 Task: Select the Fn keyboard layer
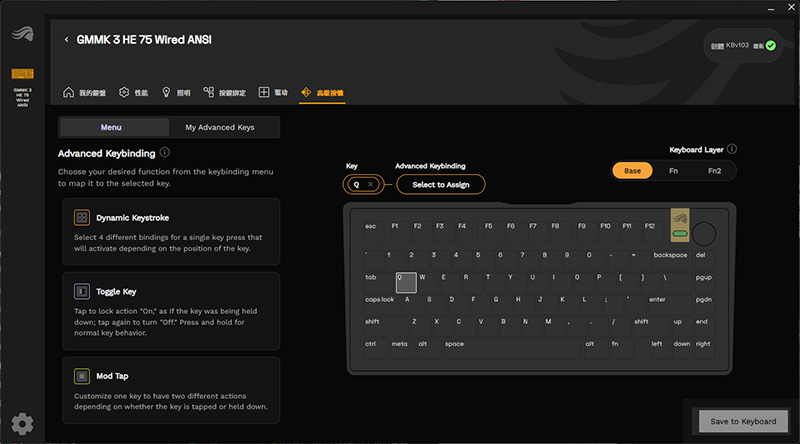click(673, 171)
